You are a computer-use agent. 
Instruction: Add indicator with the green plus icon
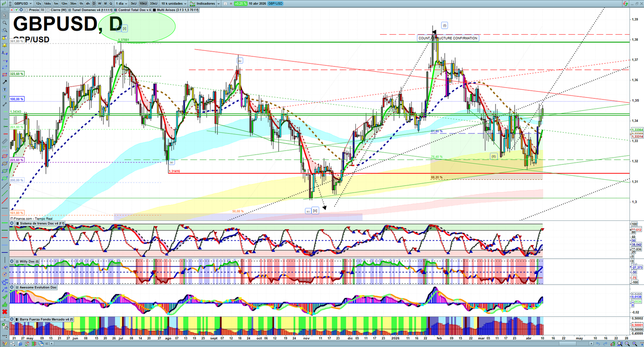(x=17, y=10)
